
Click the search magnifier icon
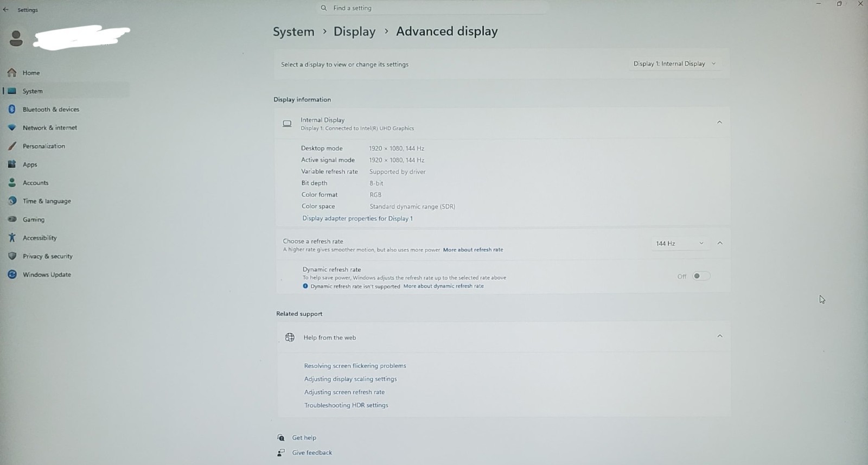324,8
